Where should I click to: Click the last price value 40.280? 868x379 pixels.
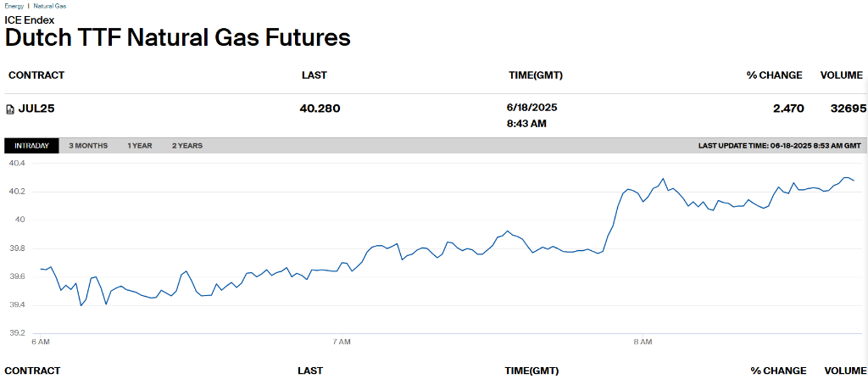point(320,109)
